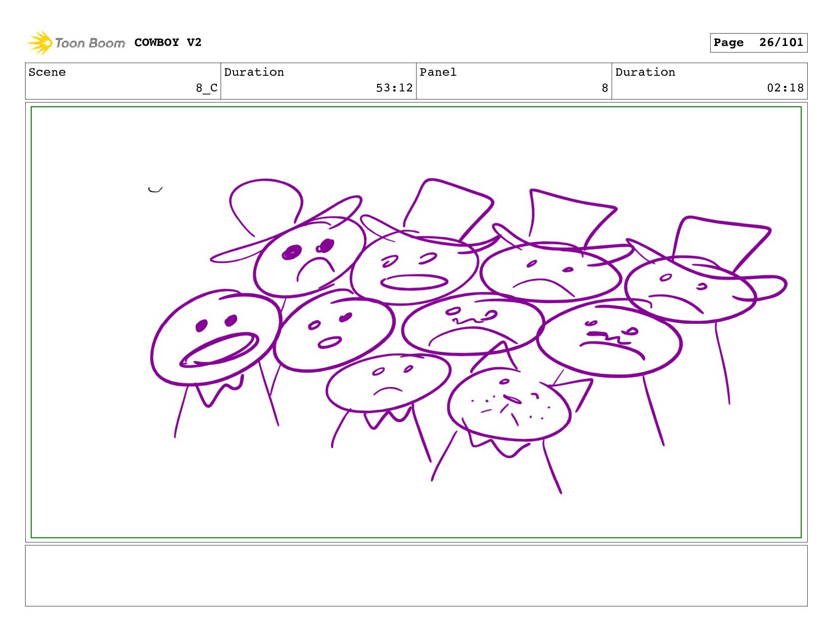834x644 pixels.
Task: Click the Toon Boom logo
Action: 76,43
